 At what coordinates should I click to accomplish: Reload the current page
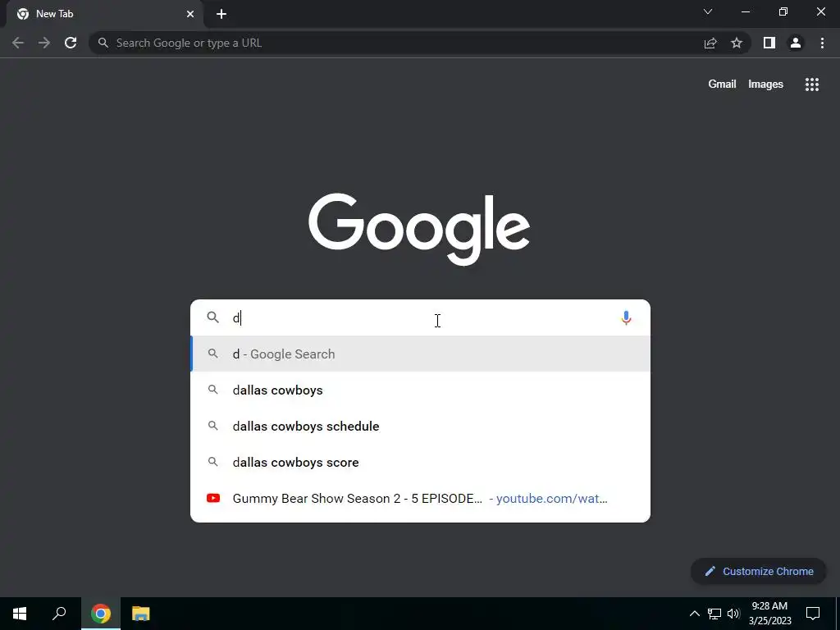71,43
